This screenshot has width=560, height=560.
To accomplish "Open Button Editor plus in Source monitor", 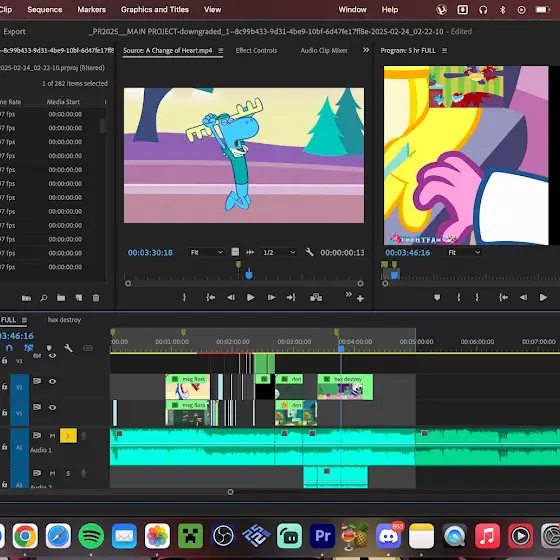I will click(x=360, y=299).
